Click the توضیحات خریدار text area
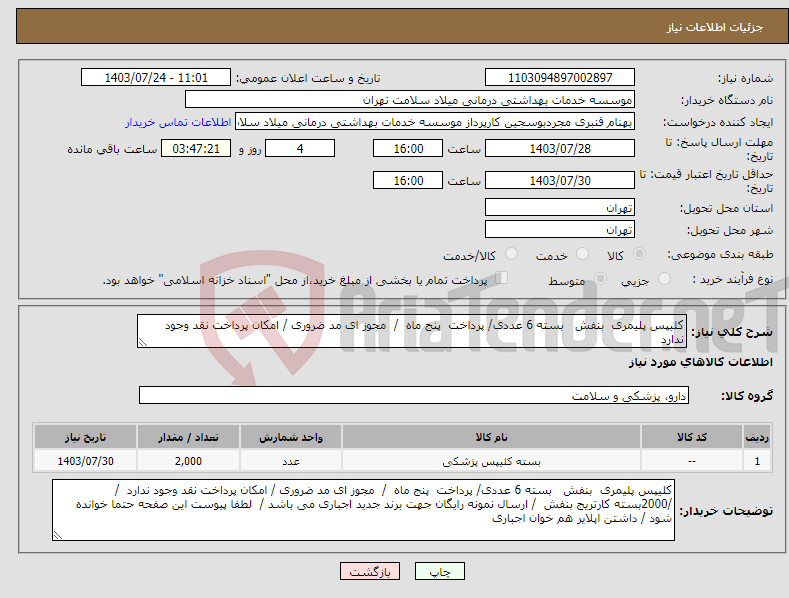 pyautogui.click(x=363, y=510)
